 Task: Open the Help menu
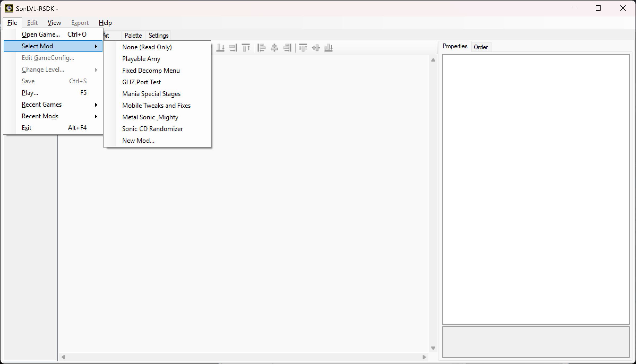pos(105,23)
